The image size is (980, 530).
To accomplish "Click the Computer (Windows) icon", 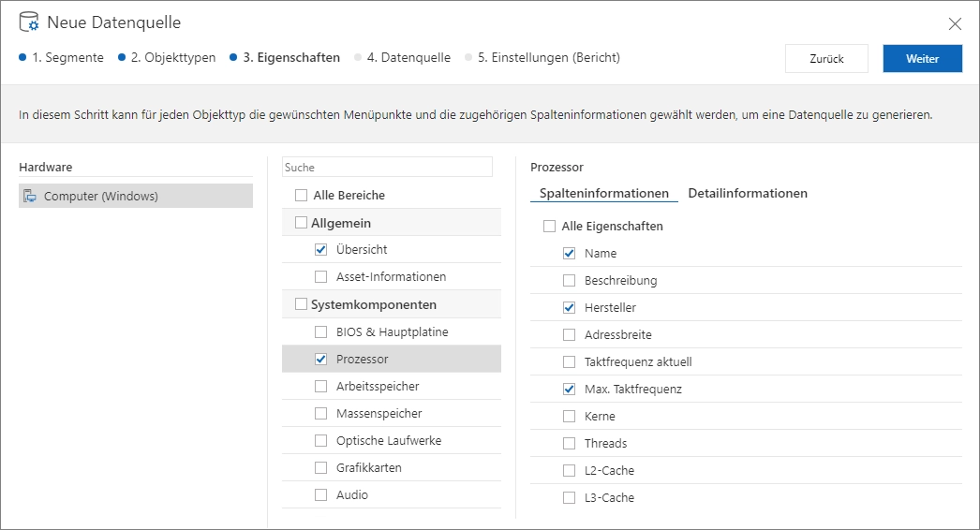I will coord(29,197).
